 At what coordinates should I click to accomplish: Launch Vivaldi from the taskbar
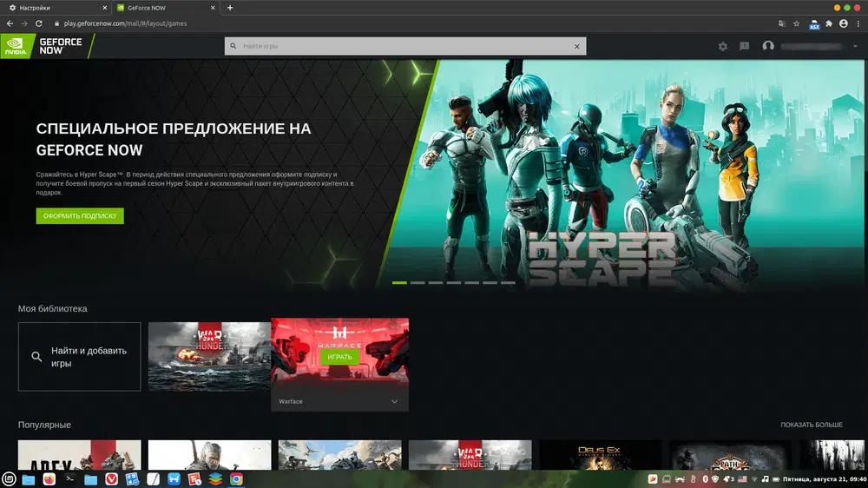coord(111,479)
